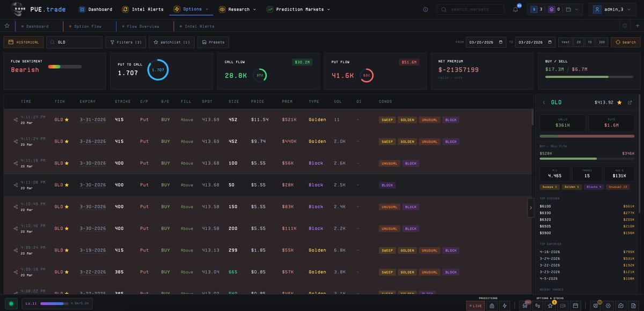Click share icon on 3-26-2026 415 Put row
644x311 pixels.
click(x=16, y=142)
